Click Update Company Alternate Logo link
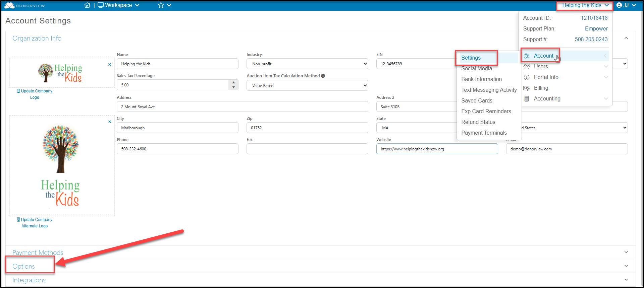Image resolution: width=644 pixels, height=288 pixels. pos(35,223)
